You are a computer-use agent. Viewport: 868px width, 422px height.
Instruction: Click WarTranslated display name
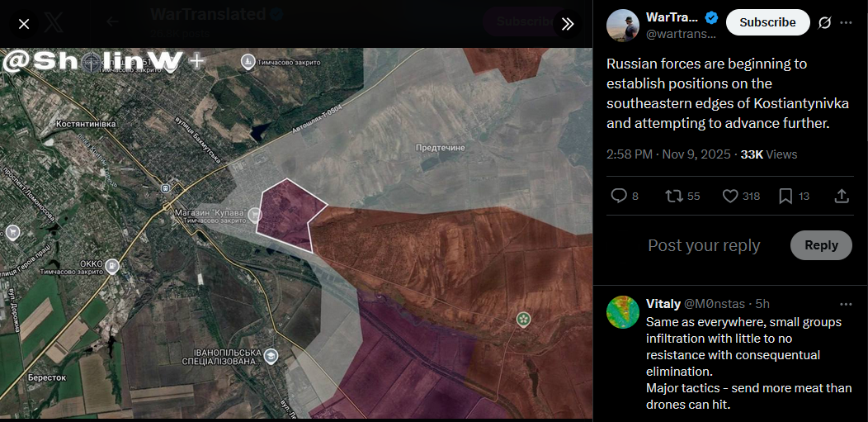pyautogui.click(x=672, y=17)
